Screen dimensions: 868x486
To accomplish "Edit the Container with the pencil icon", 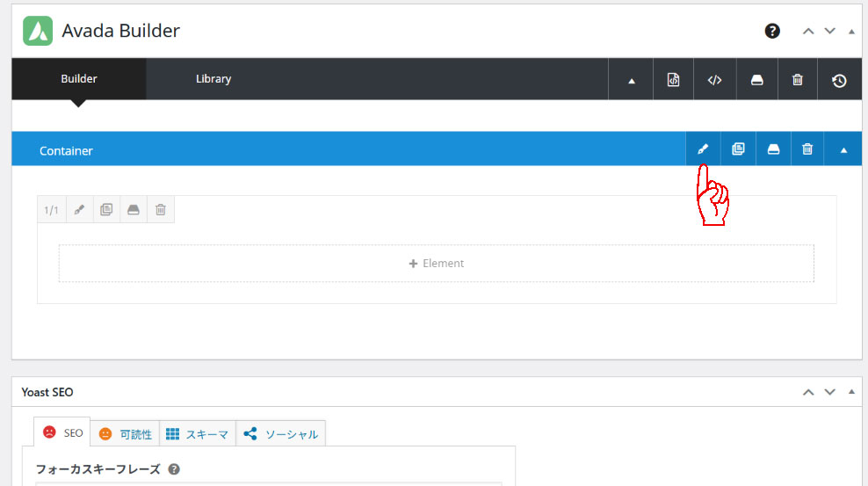I will tap(703, 149).
